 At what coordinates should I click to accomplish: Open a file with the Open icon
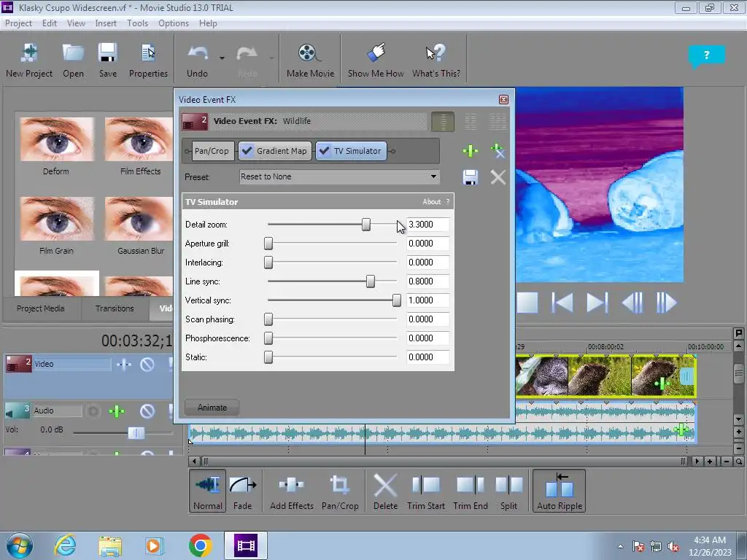tap(73, 61)
